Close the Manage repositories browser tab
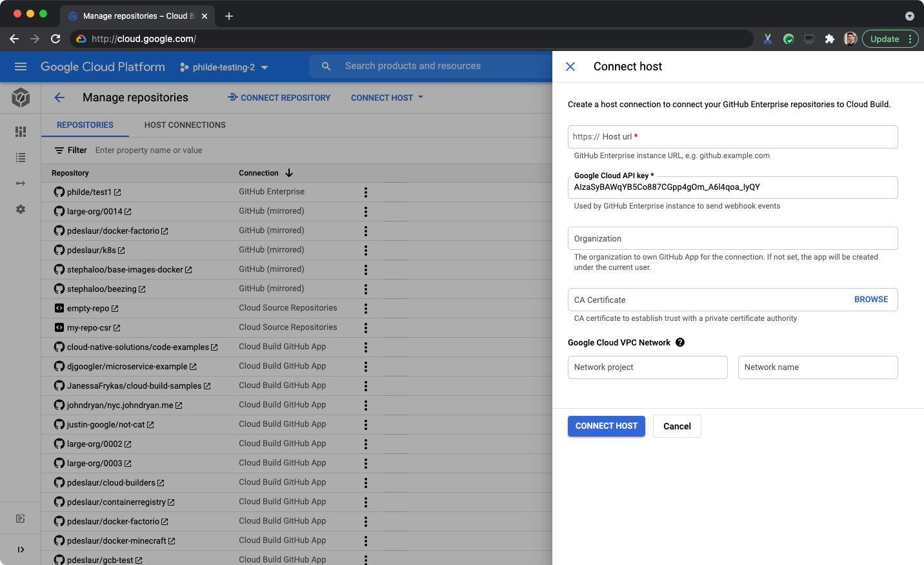924x565 pixels. (205, 16)
